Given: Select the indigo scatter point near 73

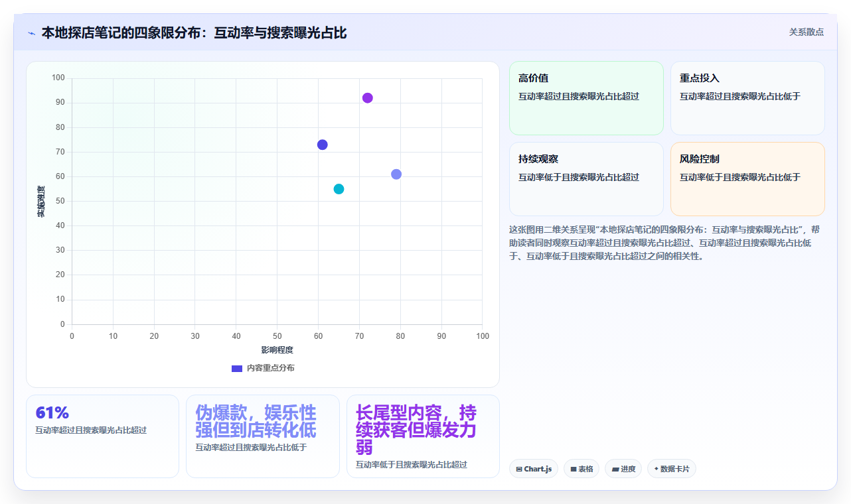Looking at the screenshot, I should 323,145.
